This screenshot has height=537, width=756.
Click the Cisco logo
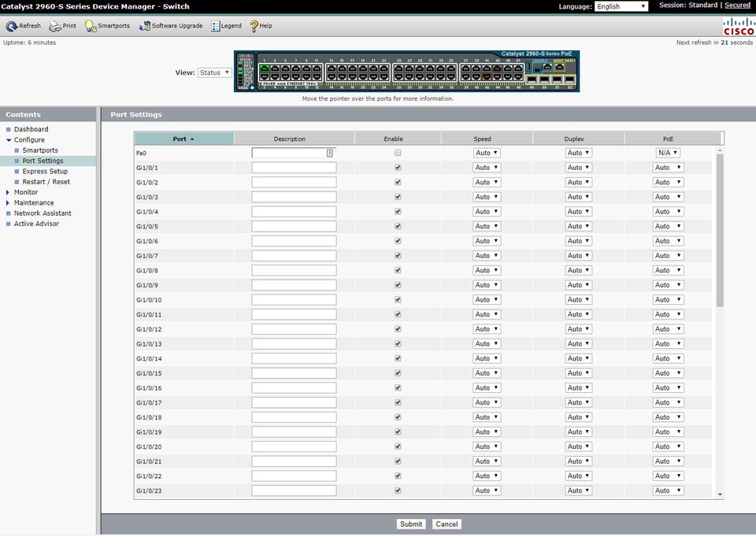click(x=739, y=27)
